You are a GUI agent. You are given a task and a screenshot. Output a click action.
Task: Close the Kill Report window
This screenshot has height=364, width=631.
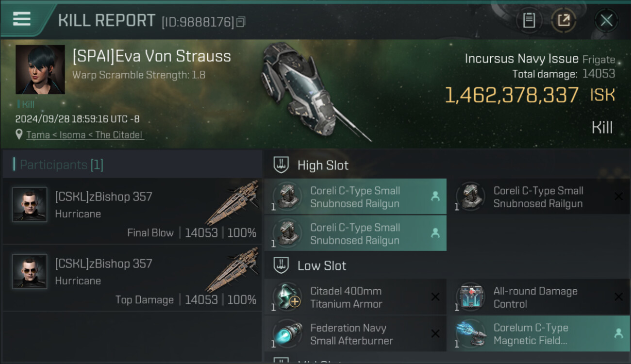pos(606,20)
